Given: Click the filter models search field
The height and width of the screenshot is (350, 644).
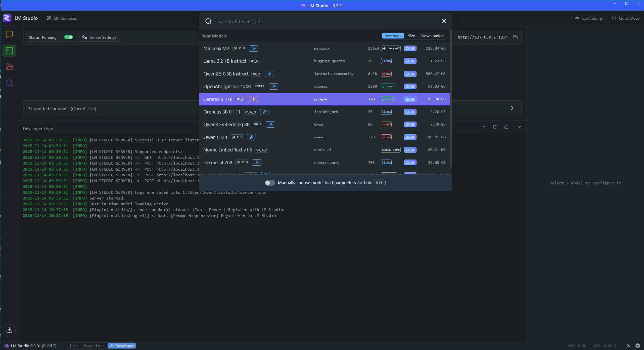Looking at the screenshot, I should (324, 21).
